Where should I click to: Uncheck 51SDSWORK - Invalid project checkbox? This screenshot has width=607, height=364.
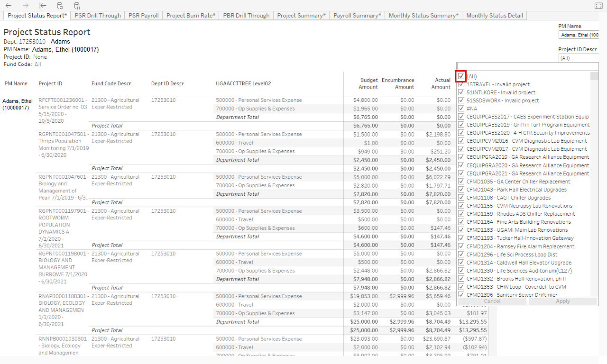coord(461,100)
